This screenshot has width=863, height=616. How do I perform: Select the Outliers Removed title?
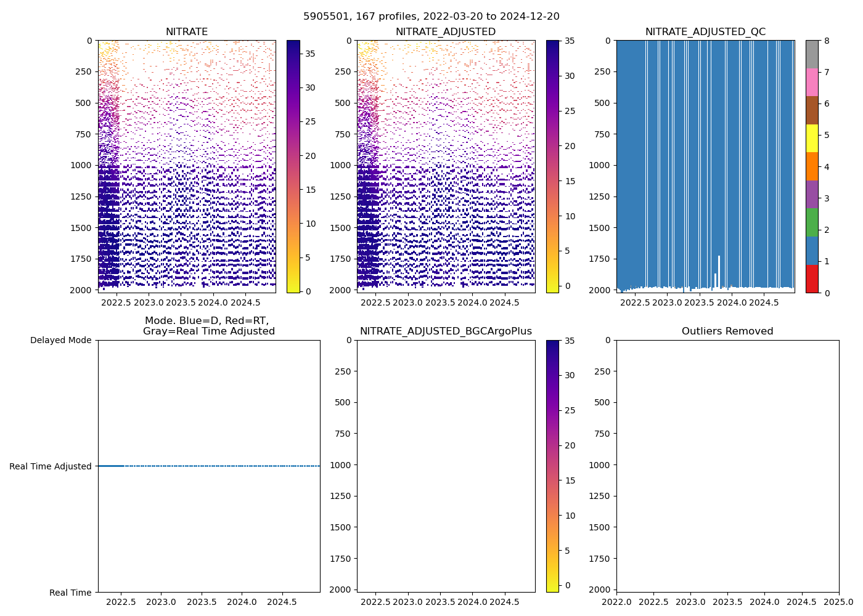(x=727, y=331)
